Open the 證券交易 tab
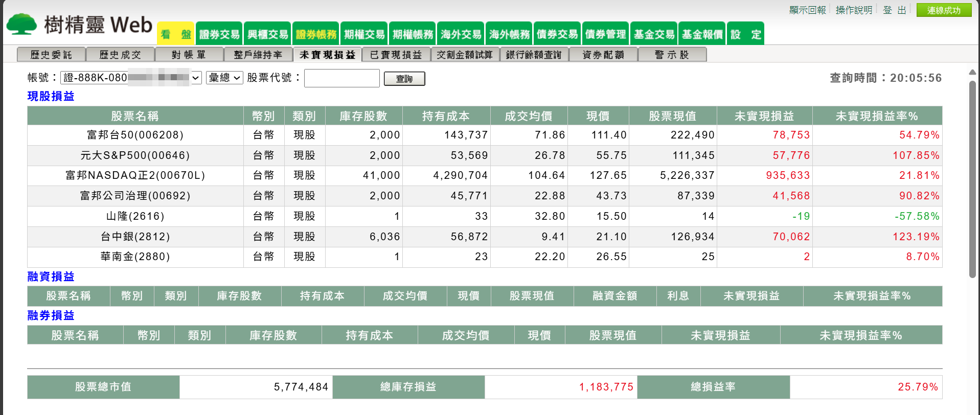980x415 pixels. 219,34
